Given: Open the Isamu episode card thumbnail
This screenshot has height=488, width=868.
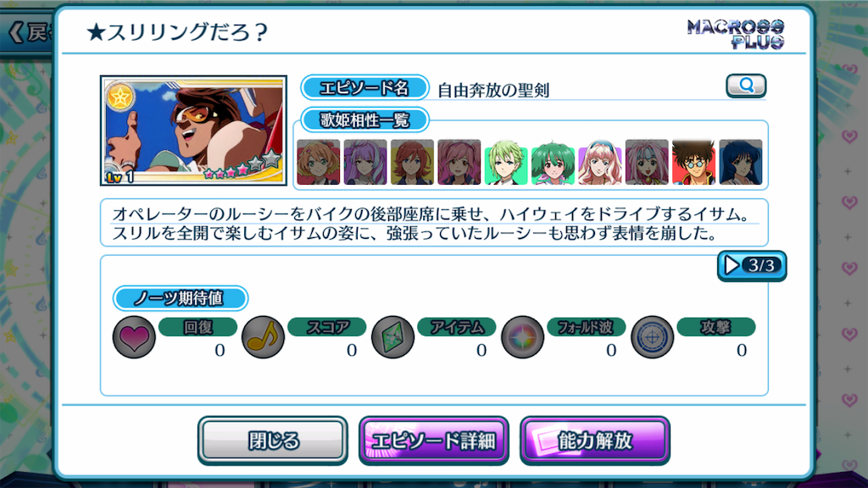Looking at the screenshot, I should tap(193, 130).
